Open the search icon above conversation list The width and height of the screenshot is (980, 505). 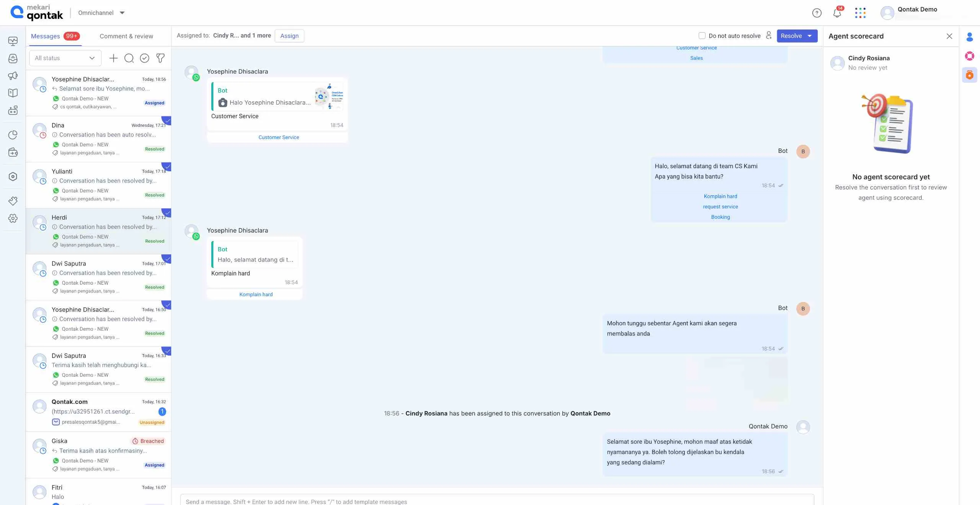[129, 58]
